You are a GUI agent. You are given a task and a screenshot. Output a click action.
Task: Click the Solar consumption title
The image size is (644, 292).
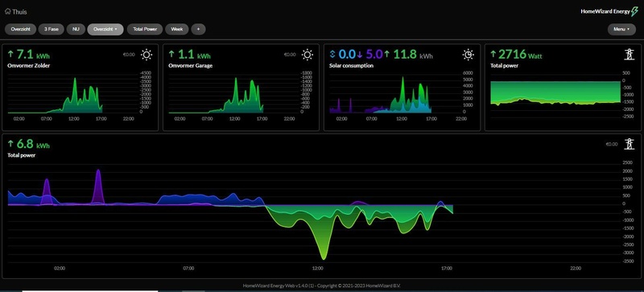pyautogui.click(x=351, y=65)
